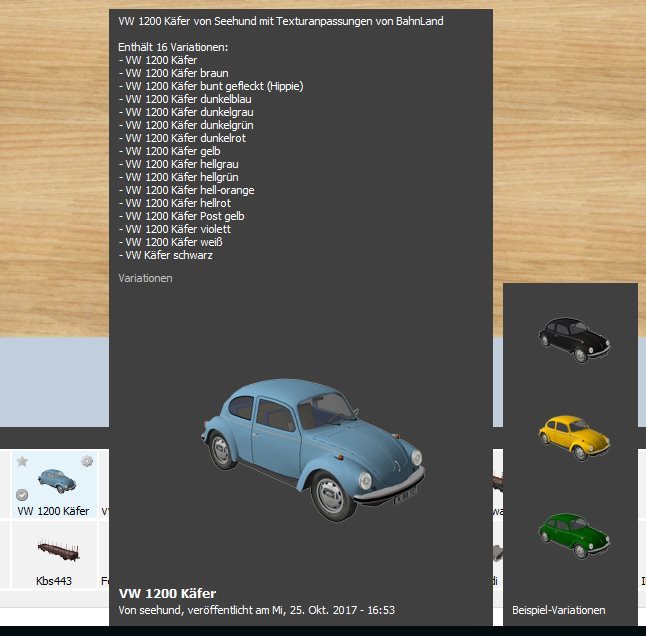Choose the black Beetle example variation
646x636 pixels.
click(574, 340)
